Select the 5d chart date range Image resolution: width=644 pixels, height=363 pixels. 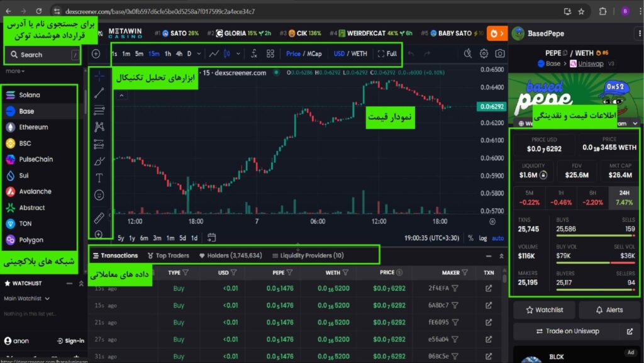pos(182,238)
